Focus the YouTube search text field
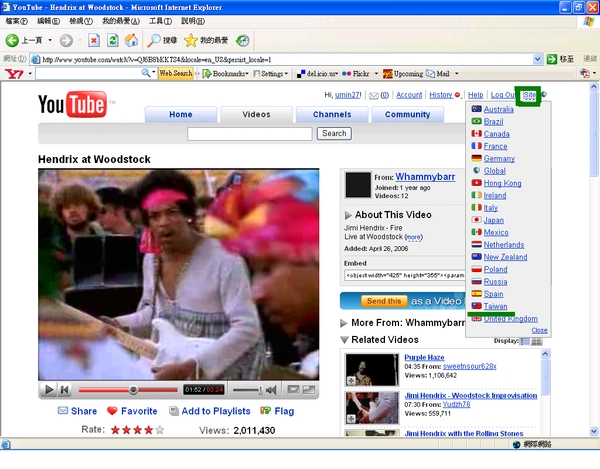This screenshot has height=469, width=600. pyautogui.click(x=249, y=134)
